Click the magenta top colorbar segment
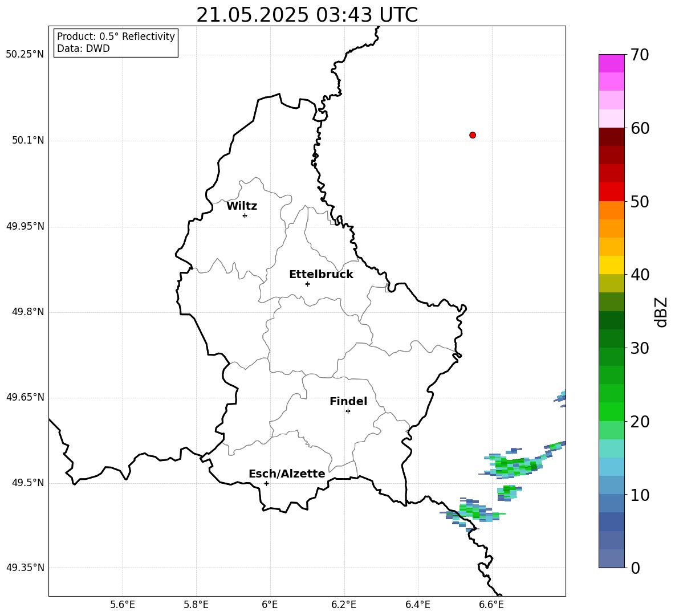675x616 pixels. (x=612, y=63)
